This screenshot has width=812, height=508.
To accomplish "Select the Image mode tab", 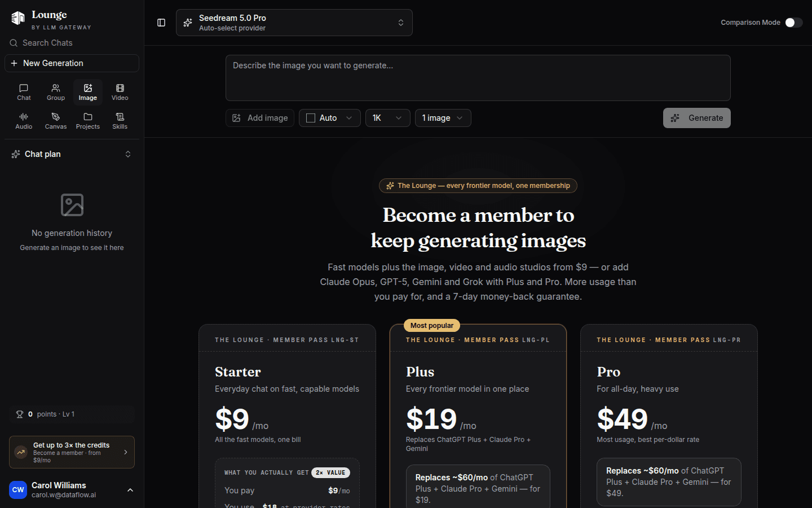I will (x=88, y=92).
